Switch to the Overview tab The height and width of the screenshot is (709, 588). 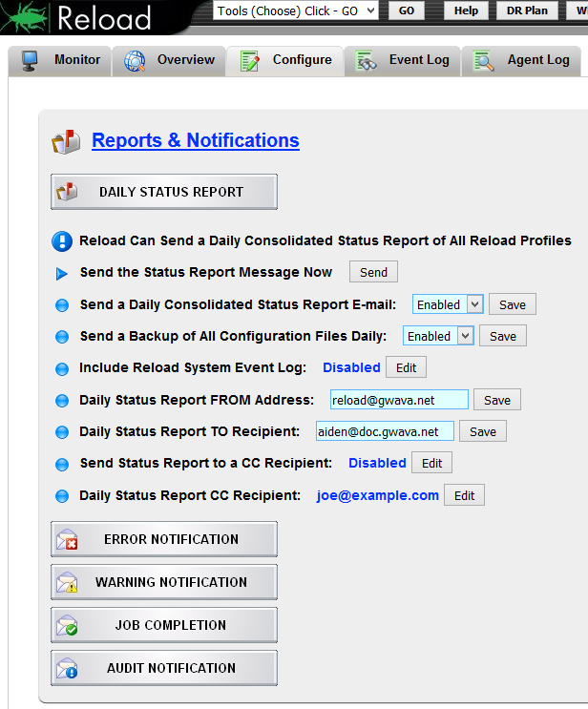(x=169, y=60)
